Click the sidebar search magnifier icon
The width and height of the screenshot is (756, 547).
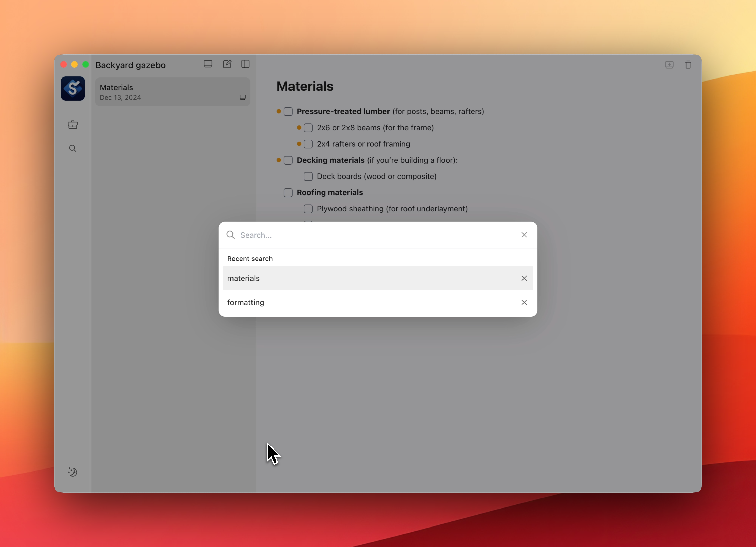click(x=73, y=149)
